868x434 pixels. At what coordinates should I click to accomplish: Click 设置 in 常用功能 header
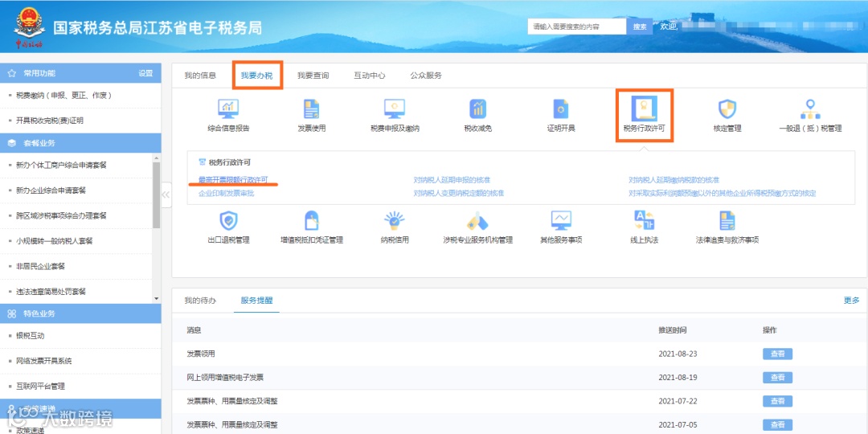click(145, 73)
